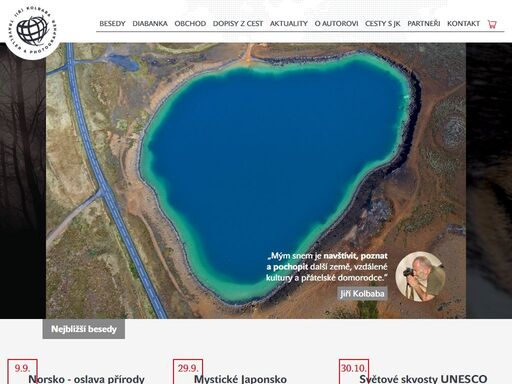Open the KONTAKT page
This screenshot has height=384, width=512.
coord(463,24)
